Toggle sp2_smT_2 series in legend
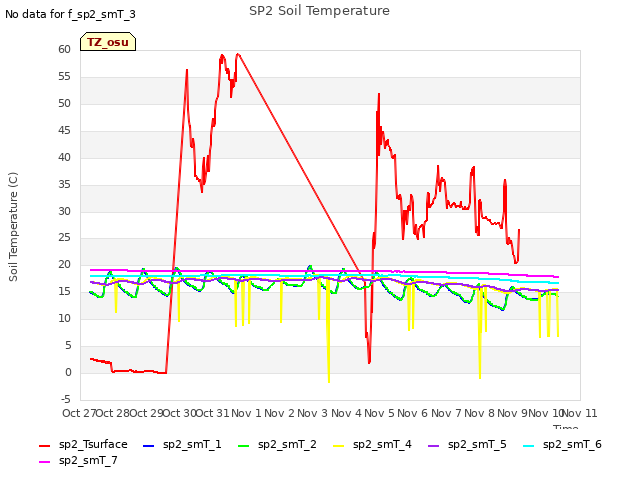640x480 pixels. coord(277,444)
